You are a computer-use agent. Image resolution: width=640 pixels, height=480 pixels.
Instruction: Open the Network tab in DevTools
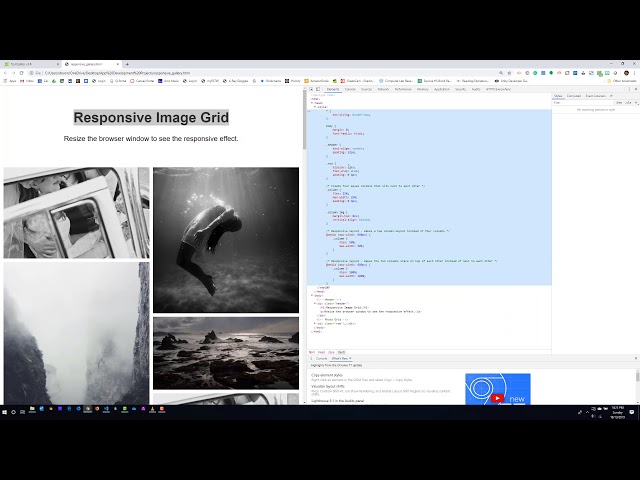point(383,89)
